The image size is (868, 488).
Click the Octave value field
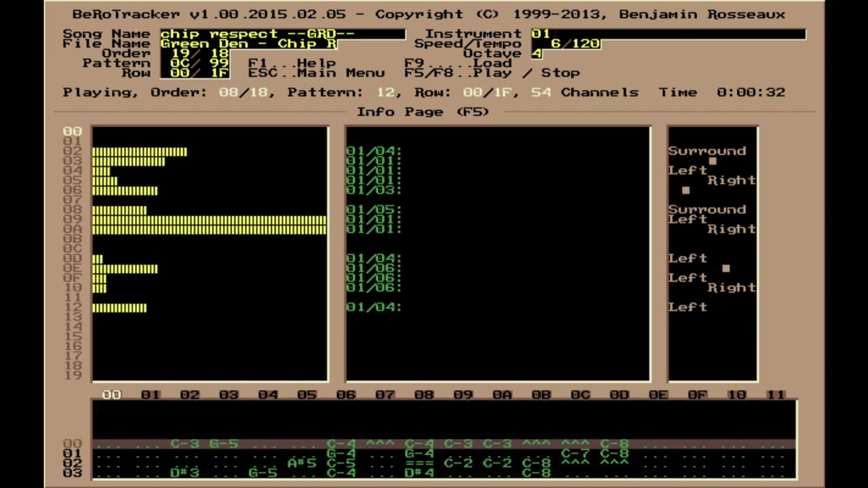[536, 54]
